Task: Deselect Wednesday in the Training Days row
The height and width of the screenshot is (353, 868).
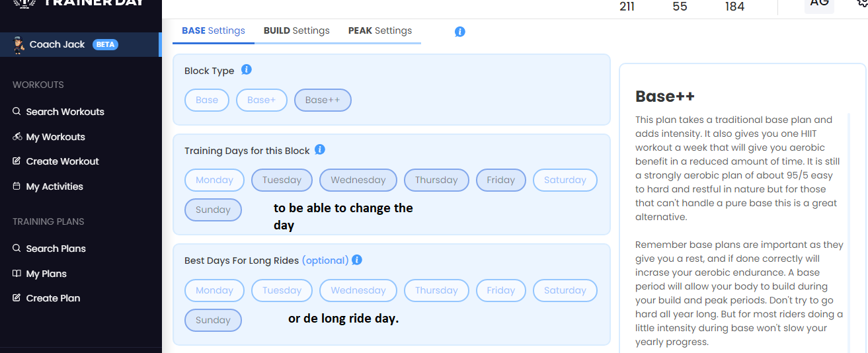Action: [x=358, y=180]
